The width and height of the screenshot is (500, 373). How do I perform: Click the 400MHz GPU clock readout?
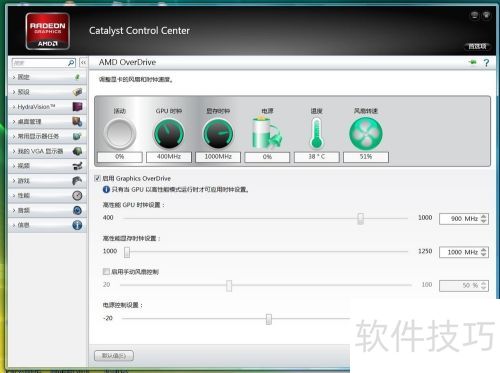(169, 157)
